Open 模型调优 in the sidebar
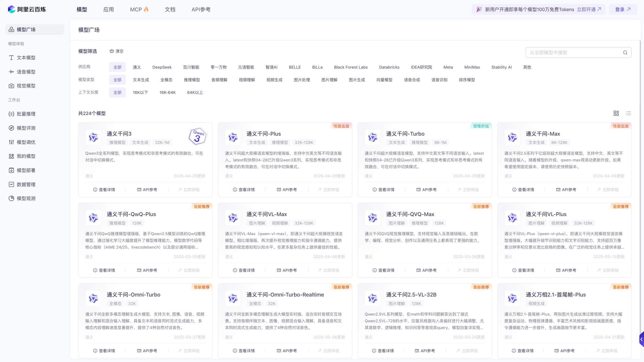This screenshot has width=644, height=362. click(26, 142)
